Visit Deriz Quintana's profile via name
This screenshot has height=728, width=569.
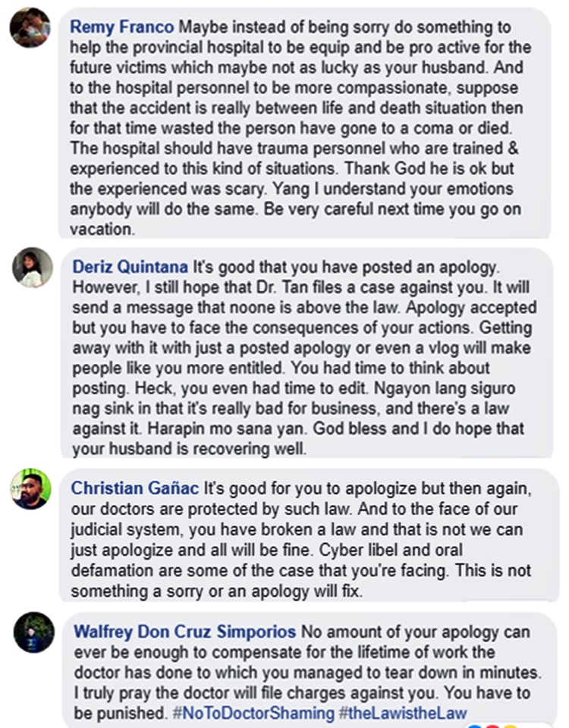(x=130, y=267)
